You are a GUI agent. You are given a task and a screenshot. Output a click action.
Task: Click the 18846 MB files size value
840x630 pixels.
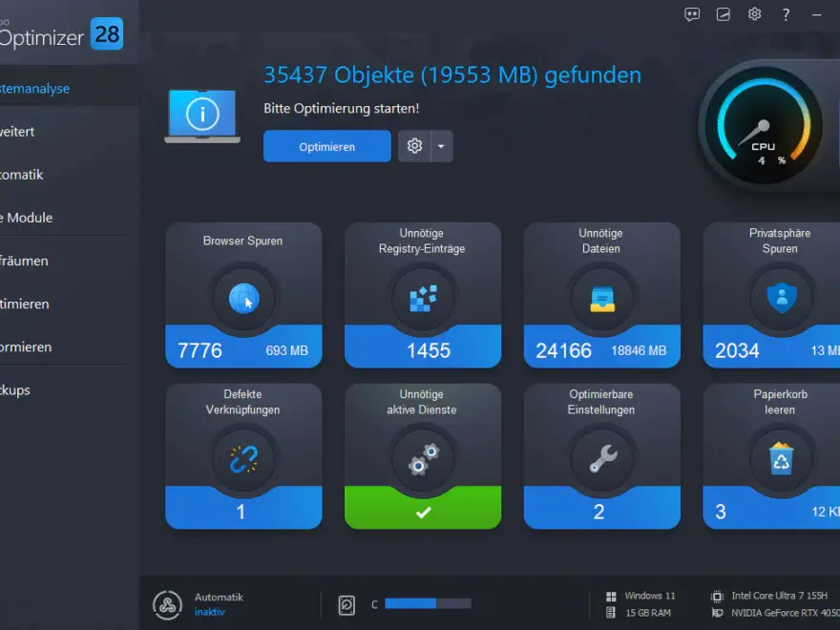639,351
